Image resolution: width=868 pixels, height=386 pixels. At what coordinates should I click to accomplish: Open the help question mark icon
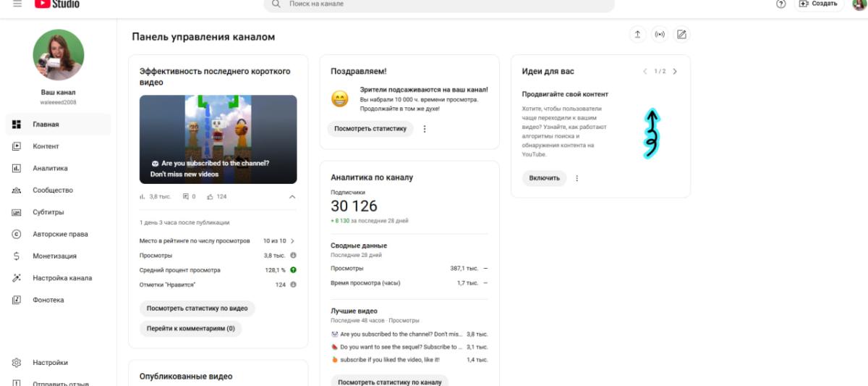point(780,4)
